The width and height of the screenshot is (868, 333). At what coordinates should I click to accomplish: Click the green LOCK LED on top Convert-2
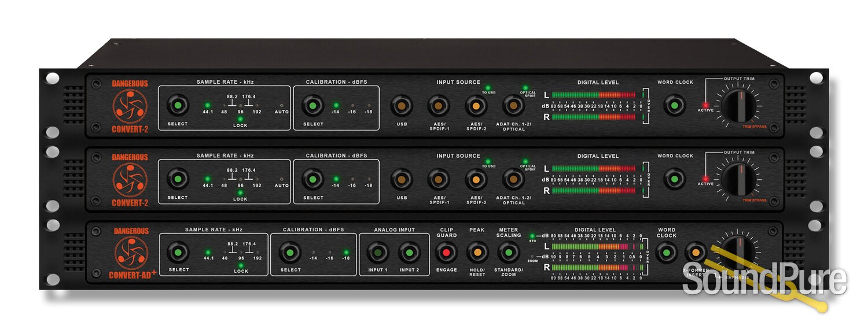tap(241, 119)
